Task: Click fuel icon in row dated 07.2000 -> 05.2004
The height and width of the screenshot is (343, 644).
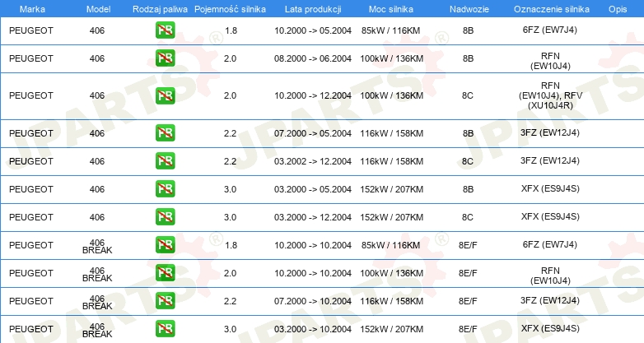Action: pyautogui.click(x=165, y=133)
